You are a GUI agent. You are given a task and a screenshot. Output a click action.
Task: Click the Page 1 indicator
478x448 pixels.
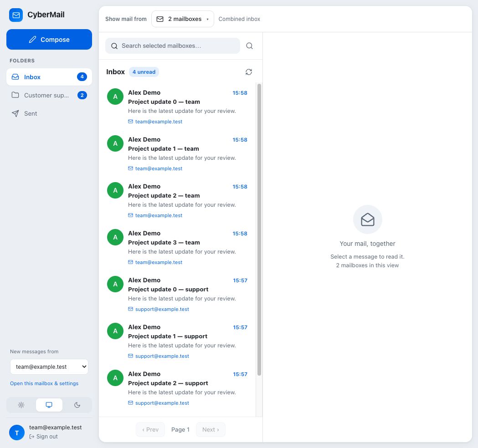pos(180,430)
